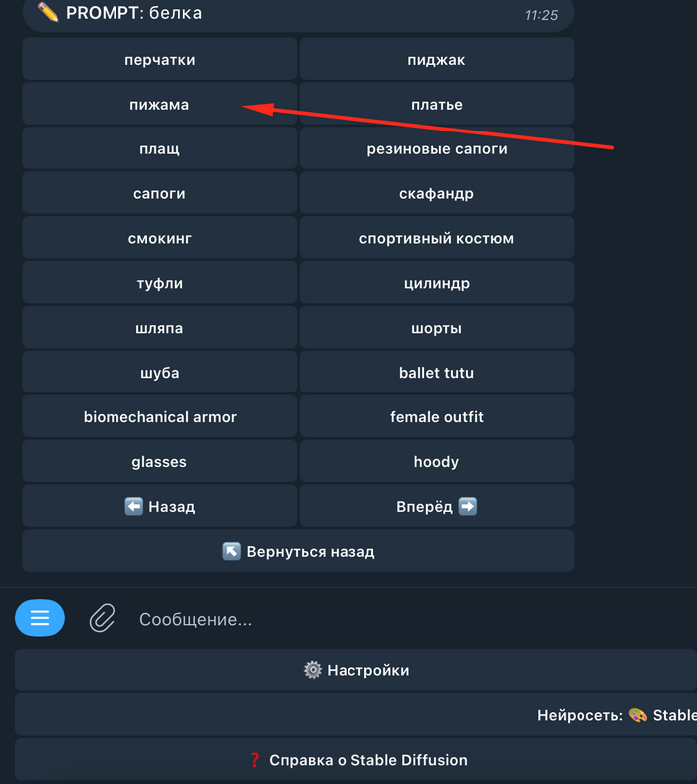Select the пиджак option
This screenshot has width=697, height=784.
[x=436, y=59]
